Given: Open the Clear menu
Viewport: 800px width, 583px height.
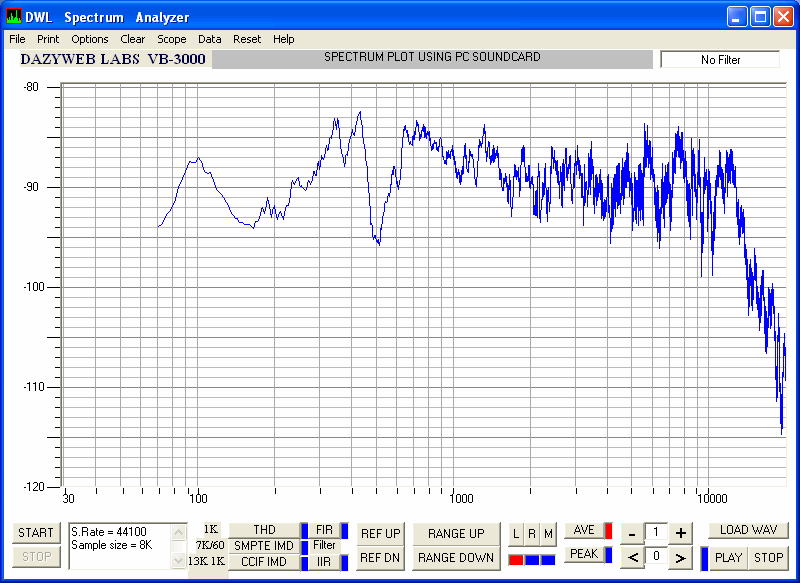Looking at the screenshot, I should pos(133,39).
